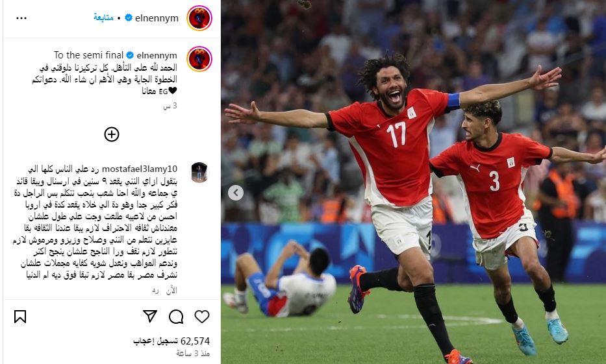
Task: Click the blue متابعة follow button
Action: coord(103,18)
